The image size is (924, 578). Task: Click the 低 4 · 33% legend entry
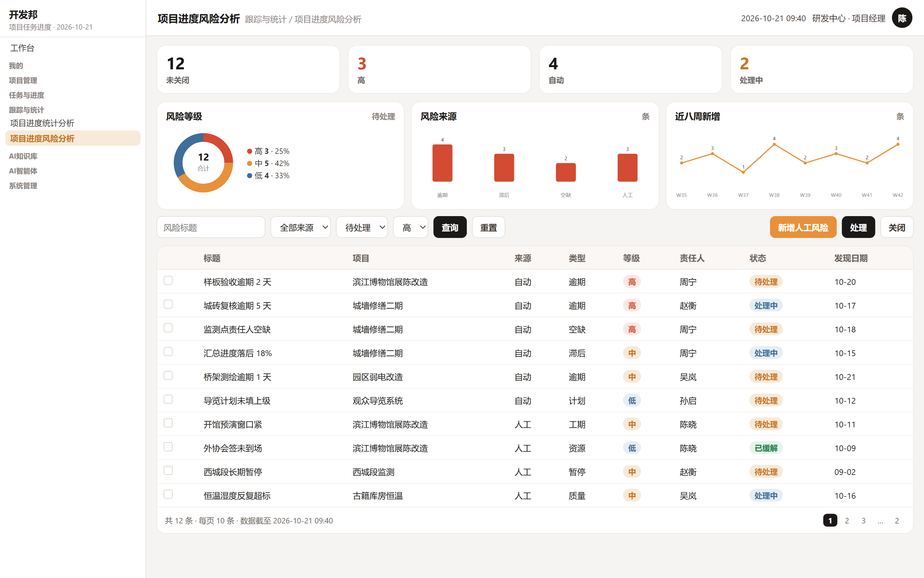pyautogui.click(x=269, y=176)
